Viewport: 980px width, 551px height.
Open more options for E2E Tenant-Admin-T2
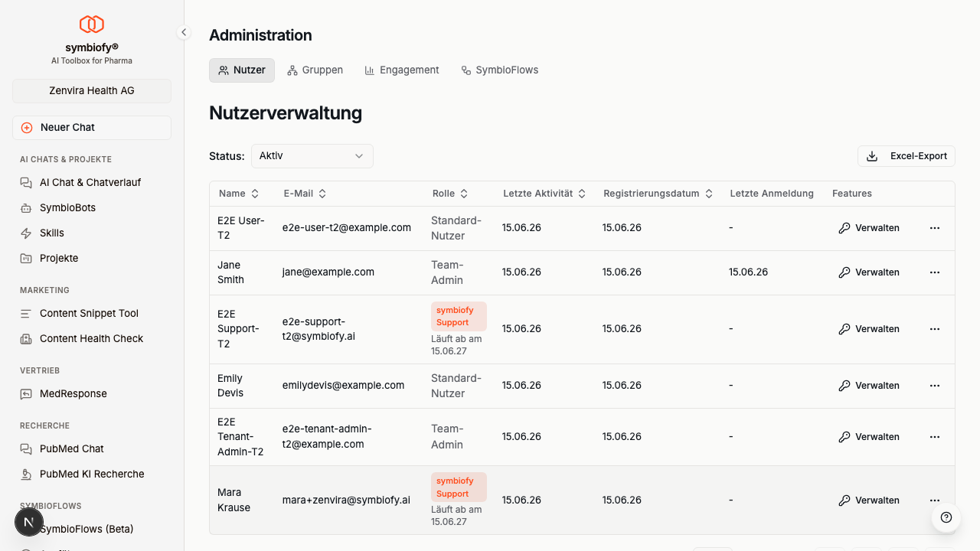pos(935,437)
